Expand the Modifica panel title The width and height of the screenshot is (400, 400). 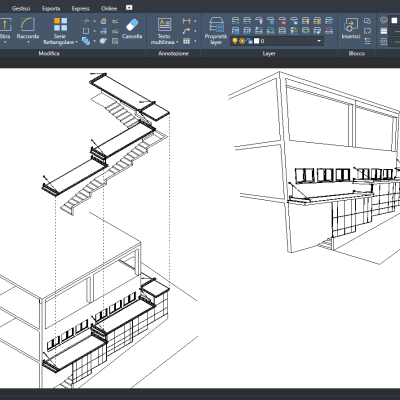pos(49,53)
